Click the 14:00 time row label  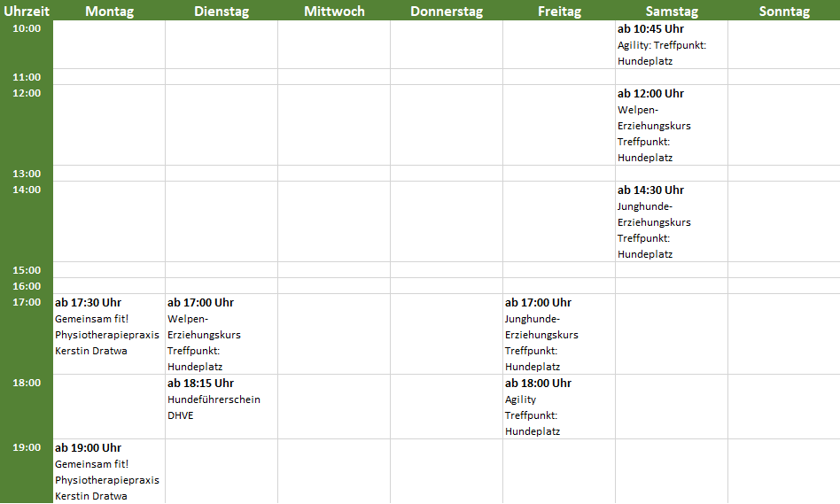[x=27, y=189]
